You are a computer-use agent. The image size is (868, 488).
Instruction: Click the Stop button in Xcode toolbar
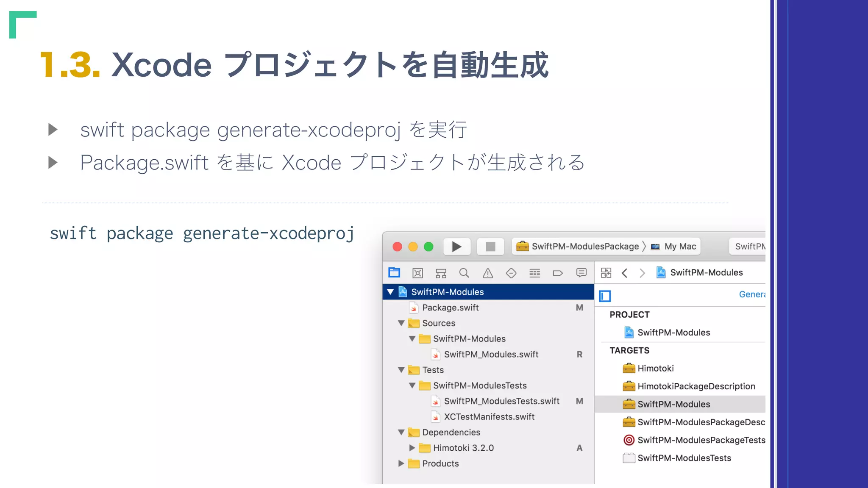point(490,247)
